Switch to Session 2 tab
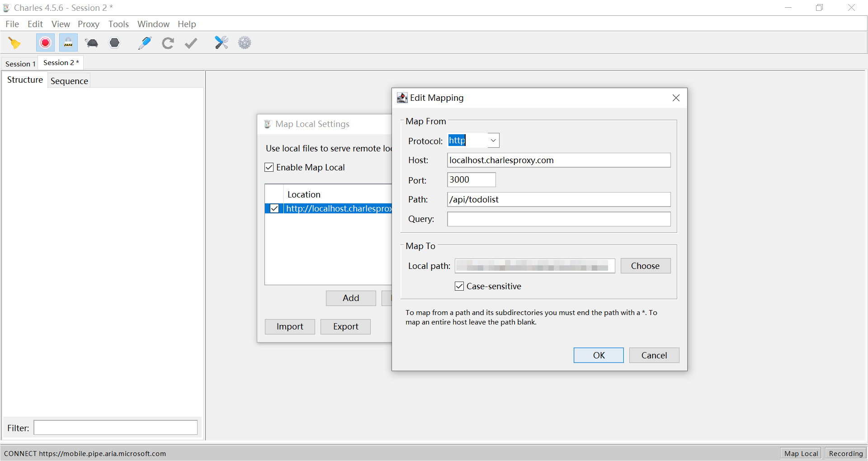The image size is (868, 461). tap(61, 63)
